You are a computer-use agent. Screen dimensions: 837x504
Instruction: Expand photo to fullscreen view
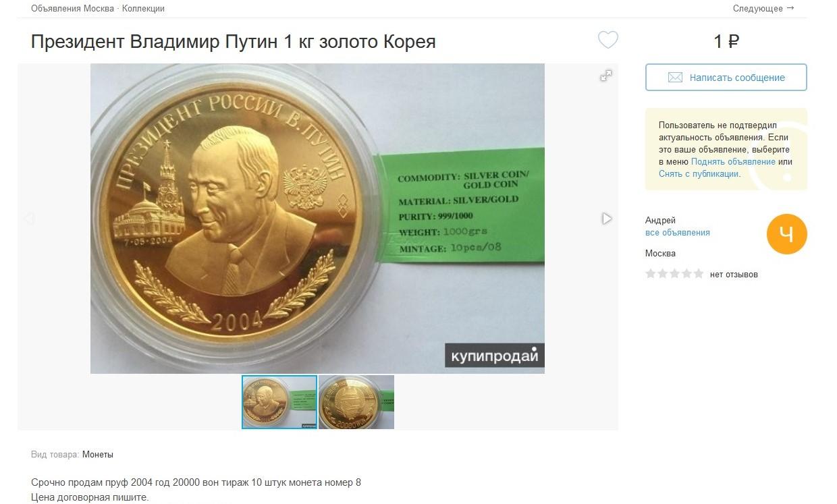(606, 76)
